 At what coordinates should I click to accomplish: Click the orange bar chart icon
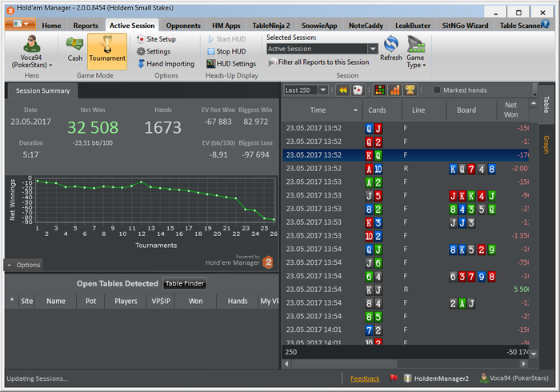point(395,90)
